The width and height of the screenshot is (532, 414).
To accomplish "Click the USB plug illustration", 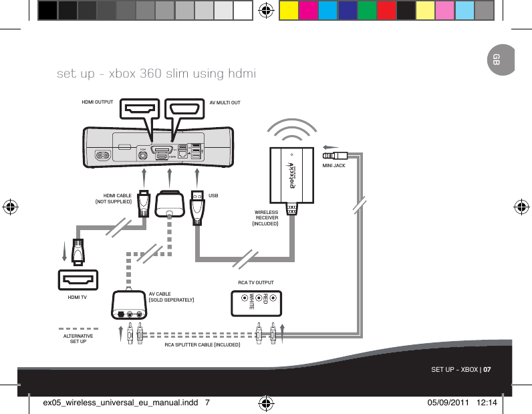I will coord(197,208).
